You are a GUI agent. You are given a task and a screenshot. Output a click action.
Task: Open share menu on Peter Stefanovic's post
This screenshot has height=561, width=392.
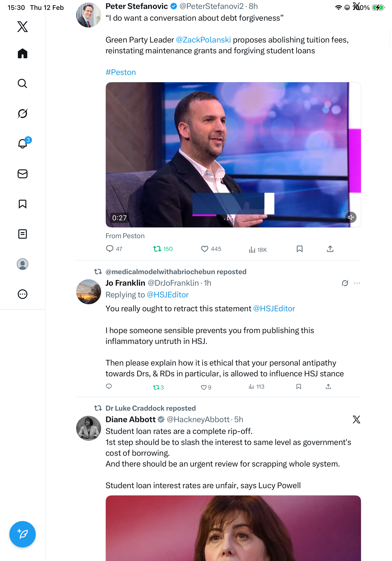pos(330,249)
